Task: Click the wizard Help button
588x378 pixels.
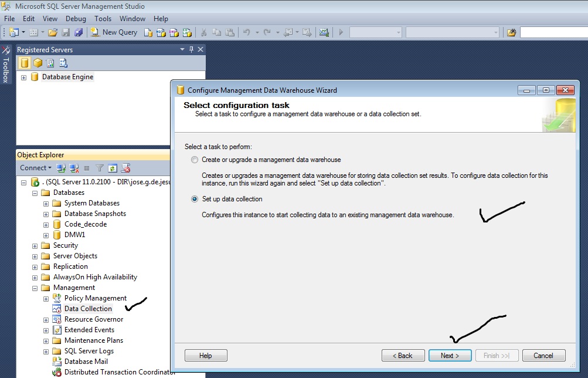Action: (206, 356)
